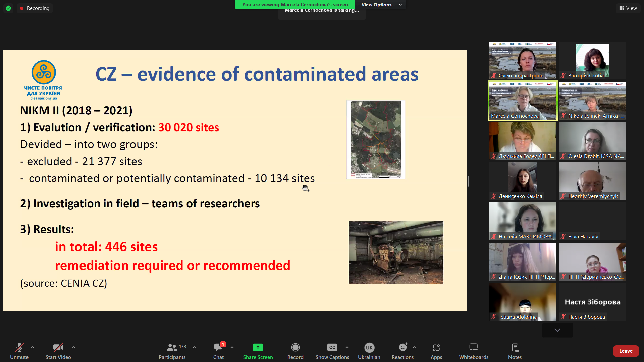Viewport: 644px width, 362px height.
Task: Expand audio options arrow next to Unmute
Action: (x=33, y=348)
